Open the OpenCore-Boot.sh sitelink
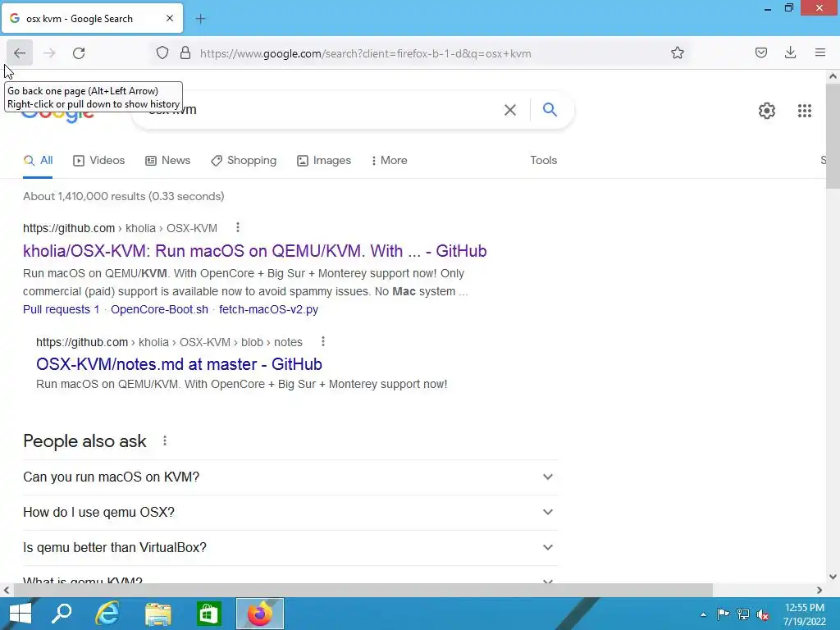This screenshot has width=840, height=630. pyautogui.click(x=159, y=309)
